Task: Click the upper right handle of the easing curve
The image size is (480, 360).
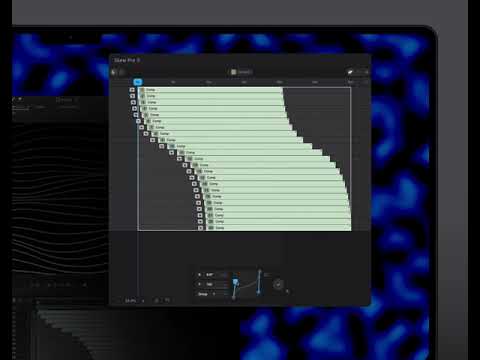Action: pyautogui.click(x=260, y=273)
